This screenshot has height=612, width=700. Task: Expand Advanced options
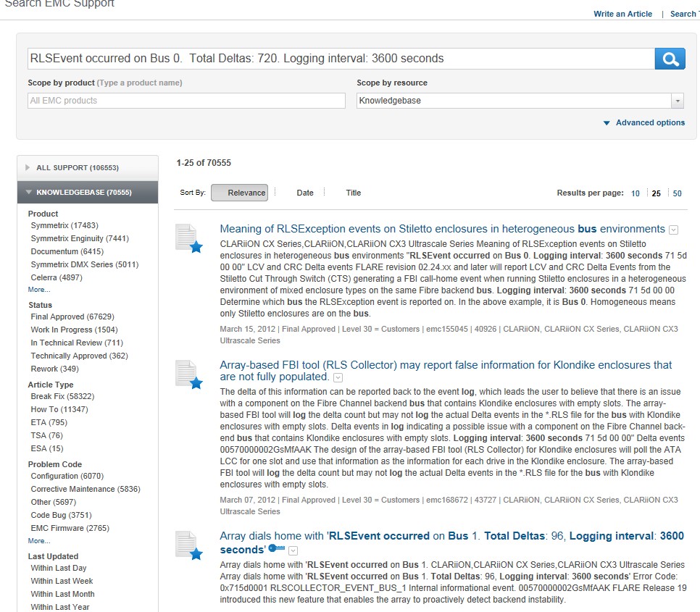tap(643, 122)
